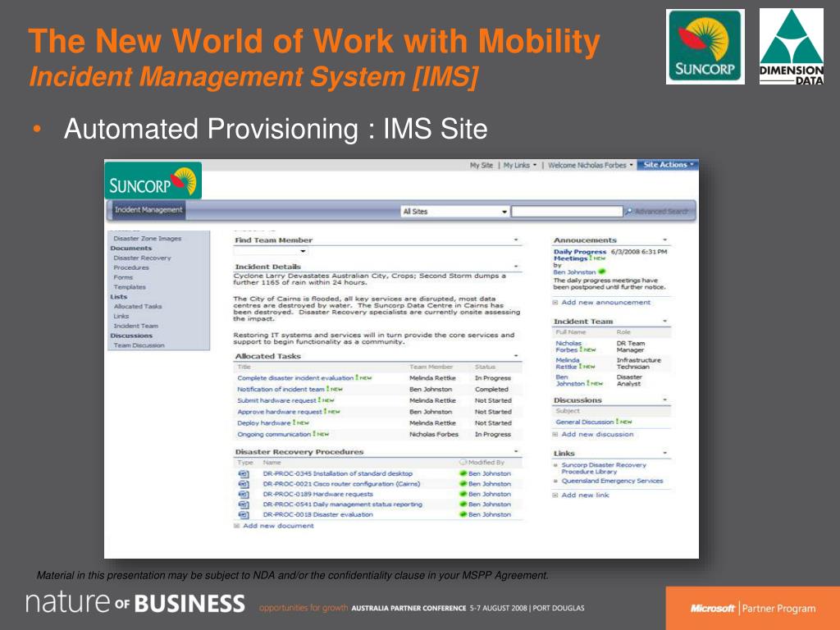Open Melinda Rettke in Incident Team list
This screenshot has width=840, height=630.
568,363
